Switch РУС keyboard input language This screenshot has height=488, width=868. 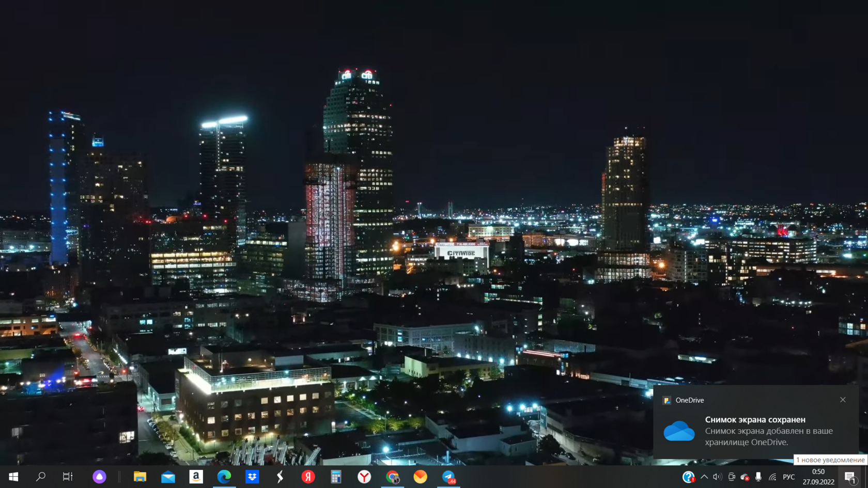click(788, 477)
